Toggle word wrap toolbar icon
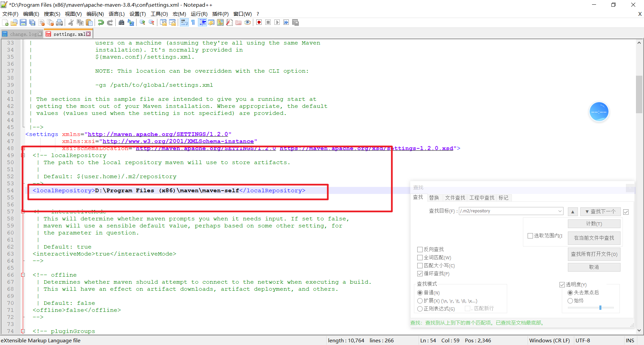This screenshot has width=644, height=345. 184,22
